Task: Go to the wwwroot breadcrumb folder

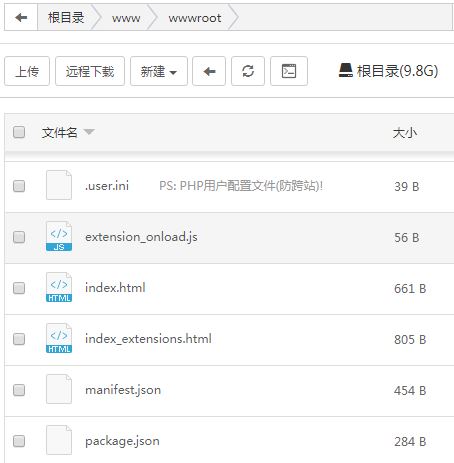Action: pyautogui.click(x=195, y=18)
